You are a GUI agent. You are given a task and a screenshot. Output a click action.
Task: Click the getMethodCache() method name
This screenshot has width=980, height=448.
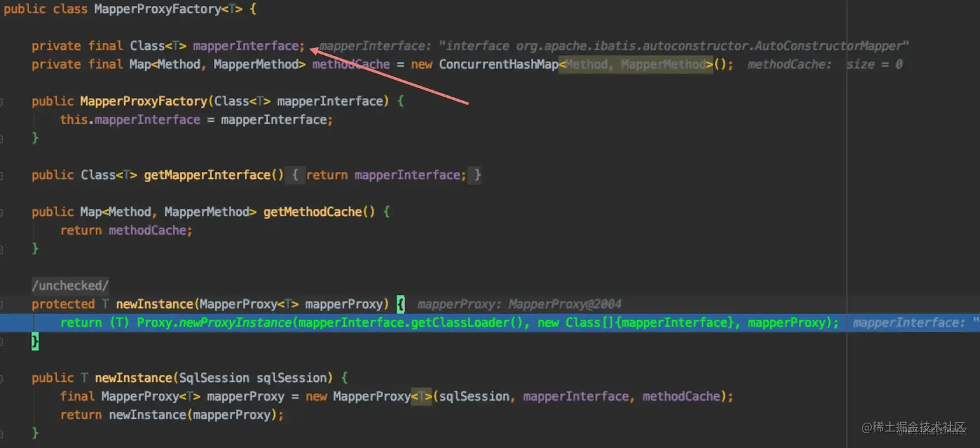[319, 212]
